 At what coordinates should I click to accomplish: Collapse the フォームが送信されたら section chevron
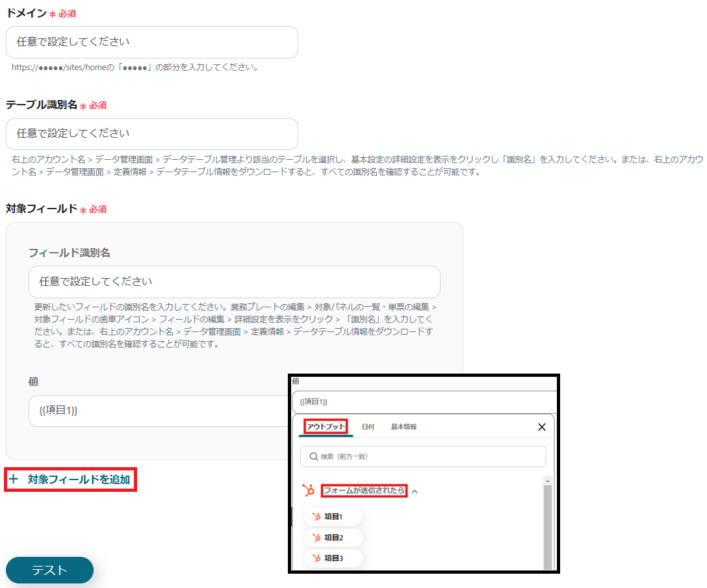[415, 491]
